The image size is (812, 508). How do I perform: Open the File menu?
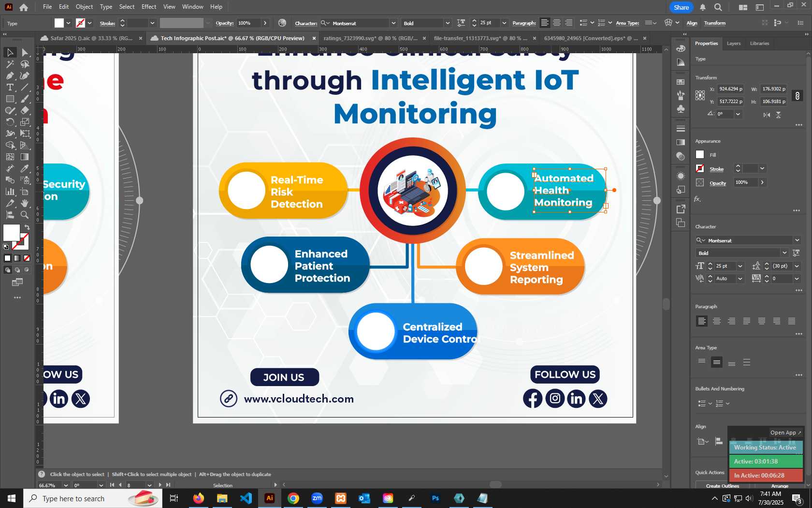pos(47,7)
